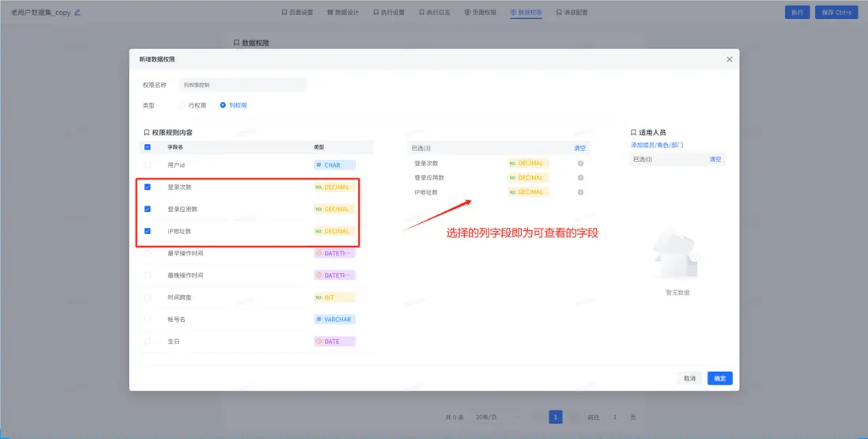Click the DATE type tag for 生日

[334, 342]
